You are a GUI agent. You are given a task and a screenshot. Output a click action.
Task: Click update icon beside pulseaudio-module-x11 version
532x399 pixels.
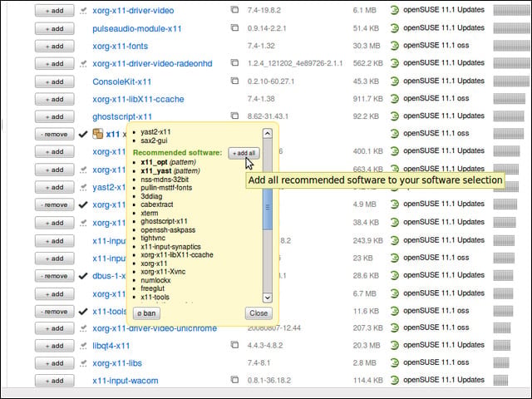(234, 27)
